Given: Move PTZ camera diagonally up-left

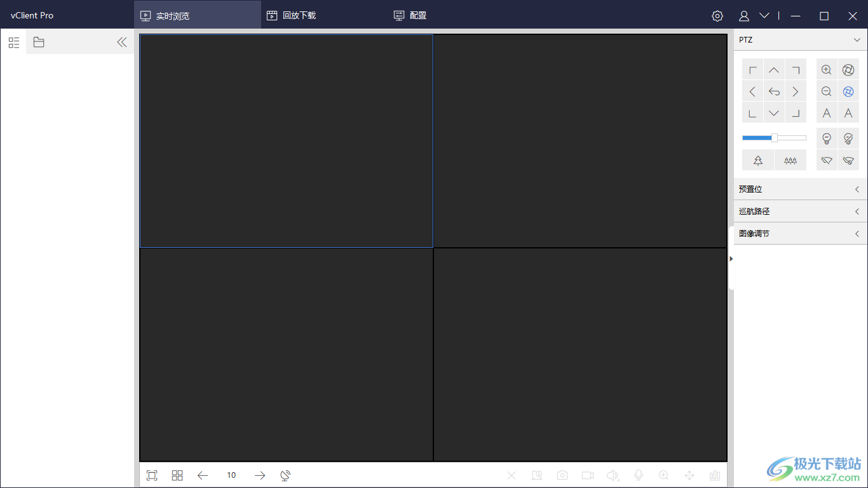Looking at the screenshot, I should coord(752,70).
